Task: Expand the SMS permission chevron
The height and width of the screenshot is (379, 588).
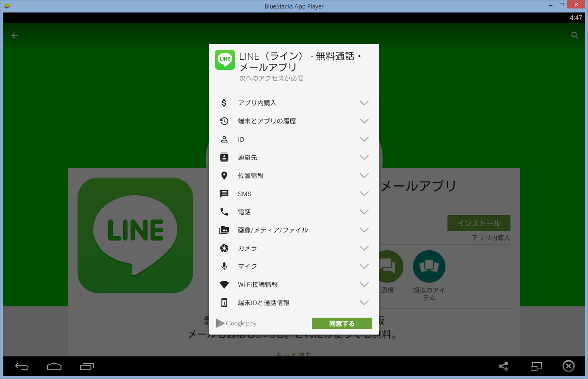Action: [364, 194]
